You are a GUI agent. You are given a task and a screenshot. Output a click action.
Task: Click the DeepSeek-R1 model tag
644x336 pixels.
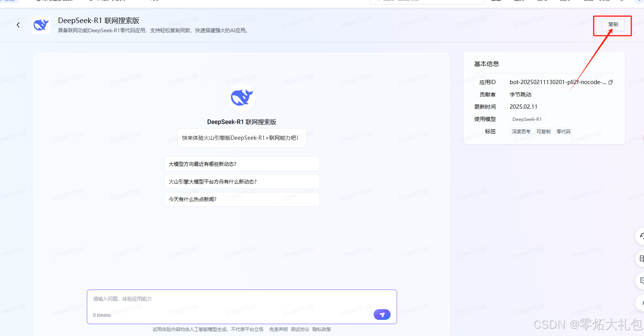pos(527,119)
